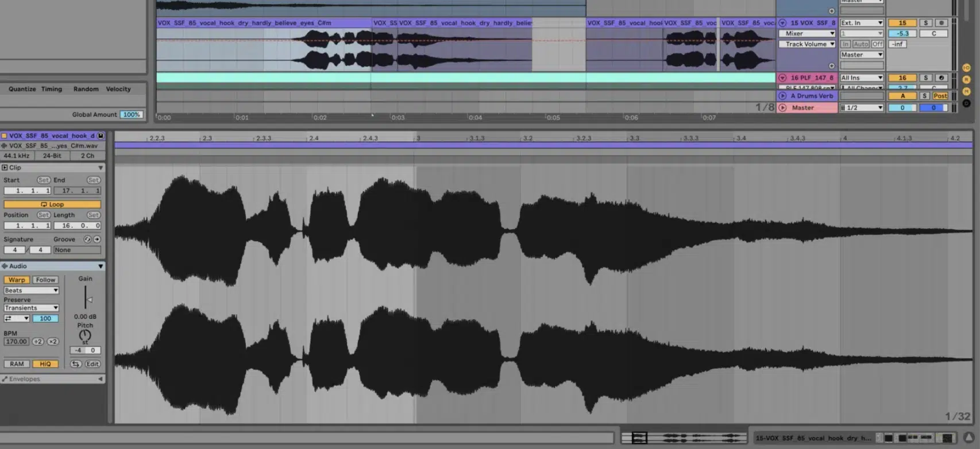Click the detail view toggle triangle icon
The height and width of the screenshot is (449, 980).
click(969, 438)
